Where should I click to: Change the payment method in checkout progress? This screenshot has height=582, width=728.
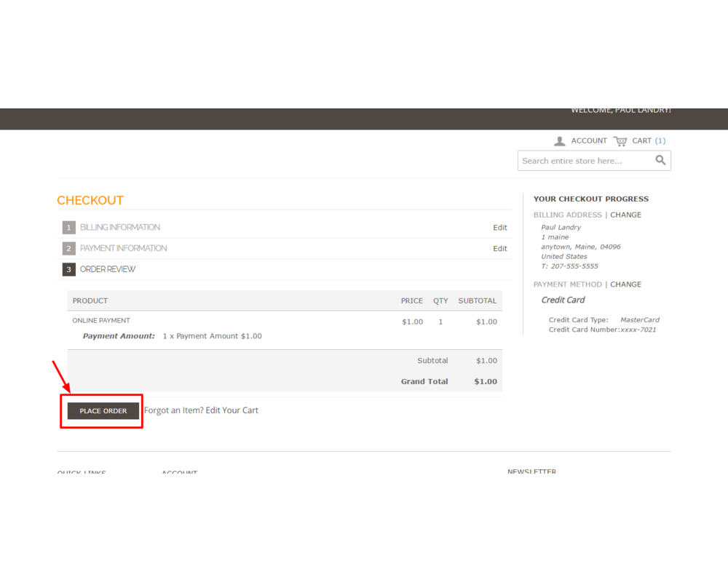625,285
